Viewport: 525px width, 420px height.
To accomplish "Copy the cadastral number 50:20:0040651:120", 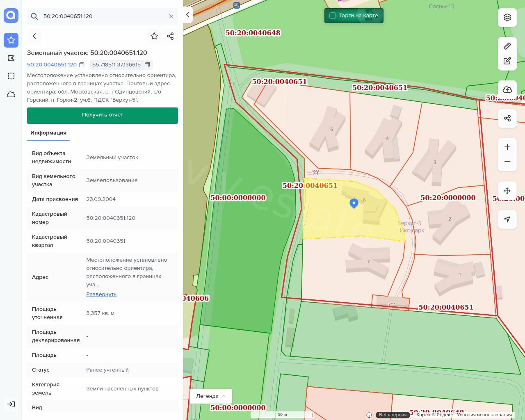I will [x=82, y=65].
